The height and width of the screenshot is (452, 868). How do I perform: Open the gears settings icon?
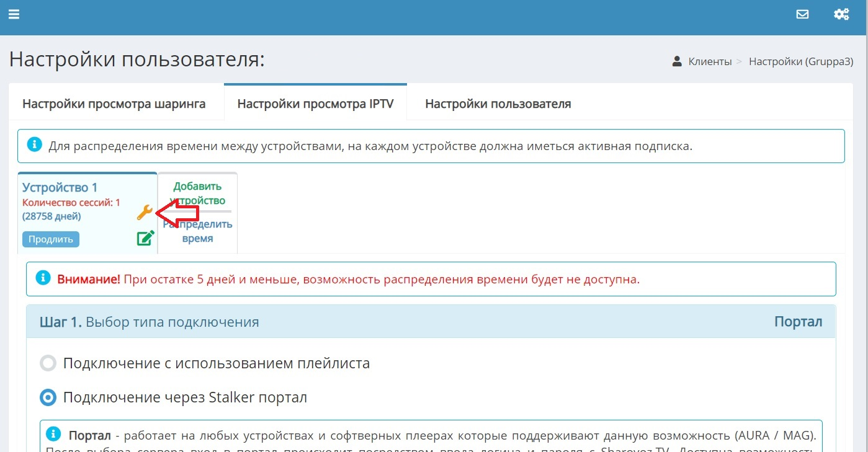841,14
